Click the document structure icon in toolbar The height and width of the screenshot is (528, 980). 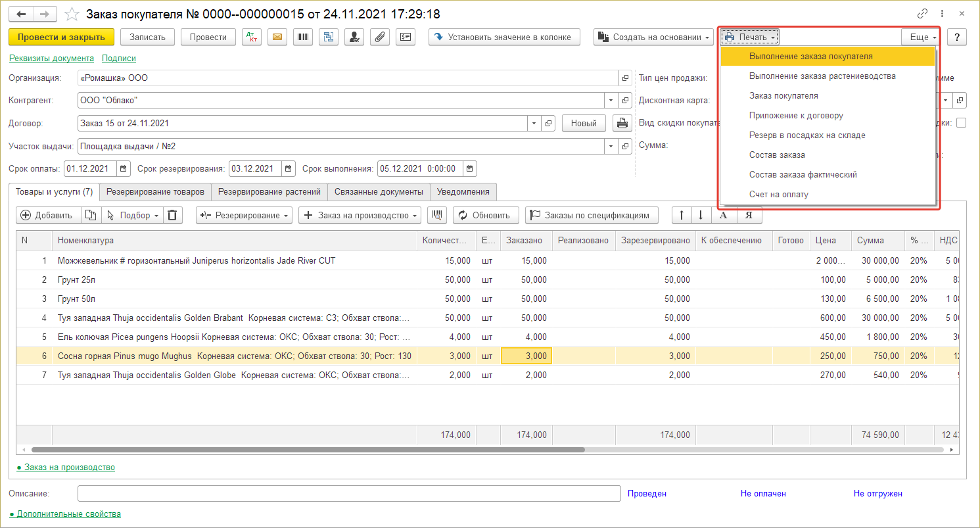point(329,37)
